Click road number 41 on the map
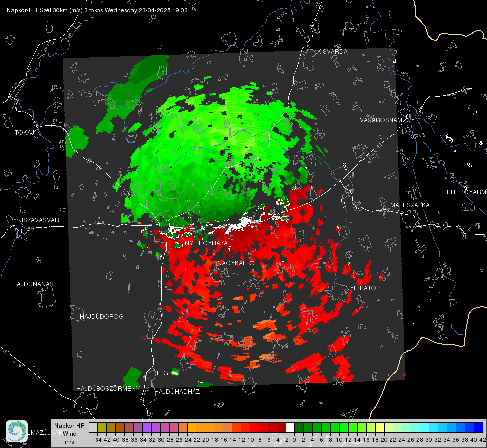The image size is (487, 448). tap(379, 145)
